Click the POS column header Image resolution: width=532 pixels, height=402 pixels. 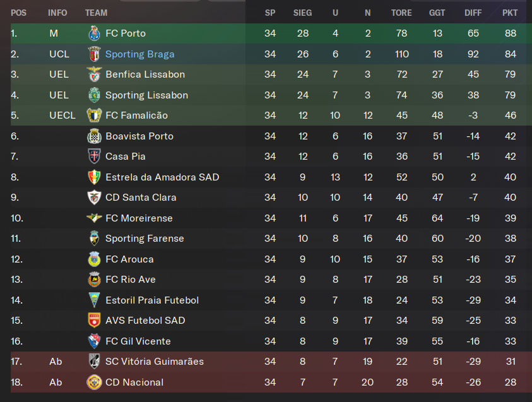[x=18, y=13]
